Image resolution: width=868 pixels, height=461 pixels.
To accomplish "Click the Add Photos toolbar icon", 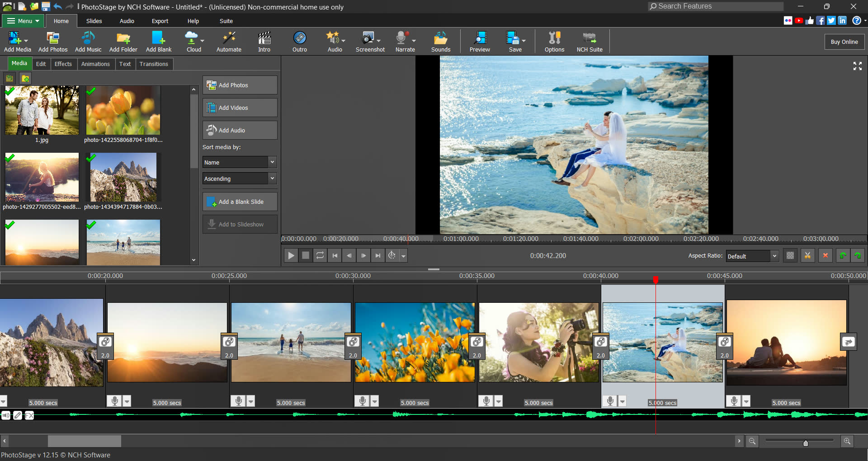I will (53, 42).
